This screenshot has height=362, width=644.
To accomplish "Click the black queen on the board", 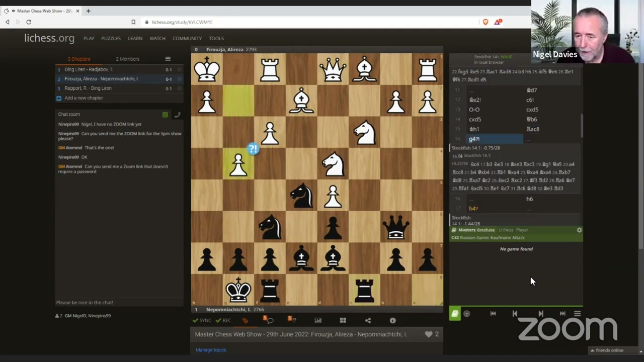I will coord(396,227).
